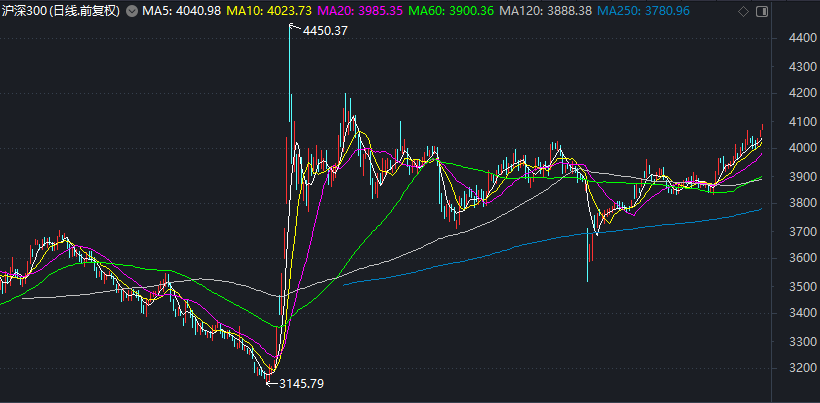Click the MA5: 4040.98 label
The height and width of the screenshot is (403, 820).
(181, 10)
